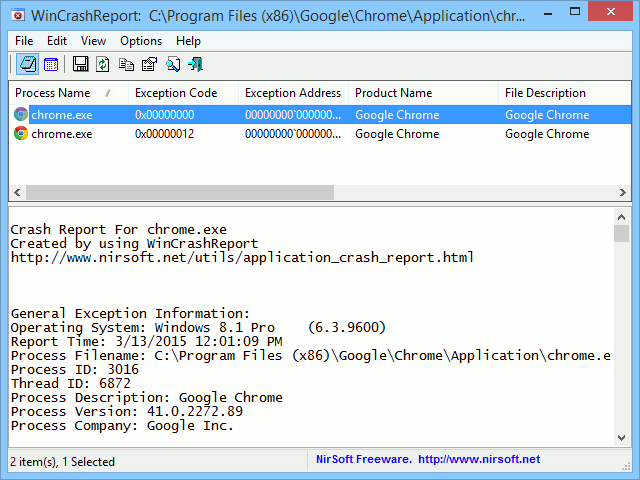
Task: Click right arrow of horizontal scrollbar
Action: [622, 192]
